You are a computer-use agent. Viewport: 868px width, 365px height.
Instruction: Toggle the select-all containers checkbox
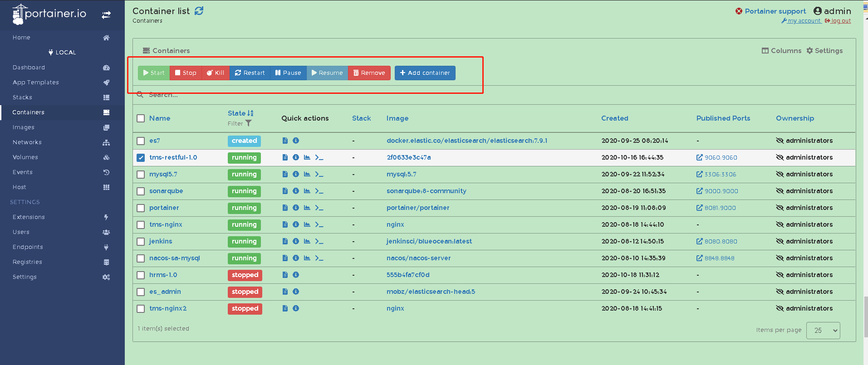coord(141,118)
